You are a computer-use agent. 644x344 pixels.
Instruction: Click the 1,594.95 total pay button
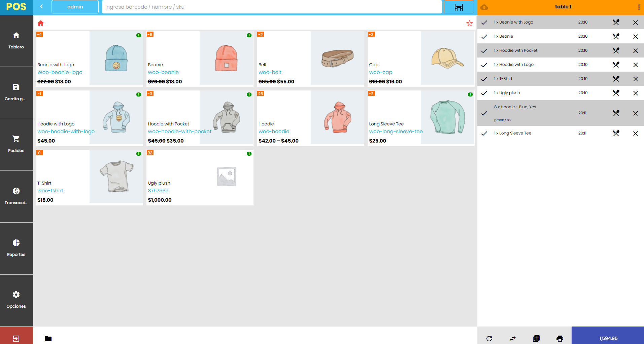608,335
